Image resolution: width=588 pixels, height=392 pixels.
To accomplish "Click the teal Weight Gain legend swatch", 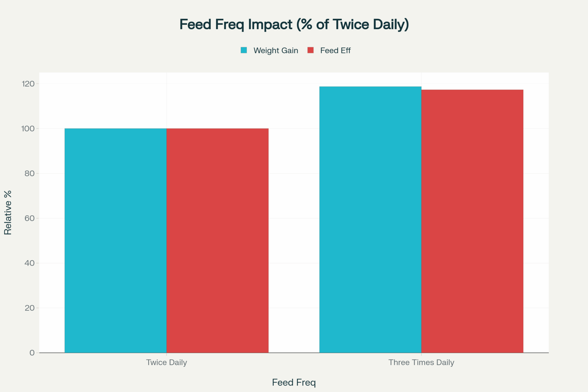I will pos(244,50).
